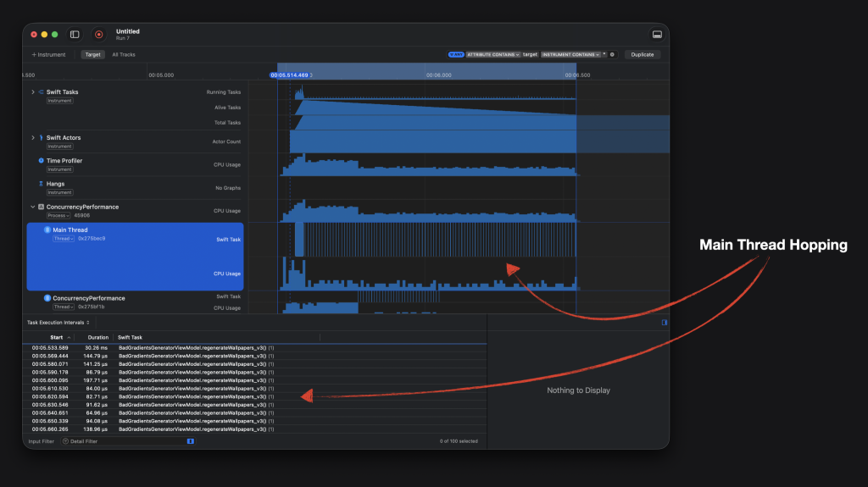This screenshot has width=868, height=487.
Task: Expand the Swift Tasks track
Action: coord(33,91)
